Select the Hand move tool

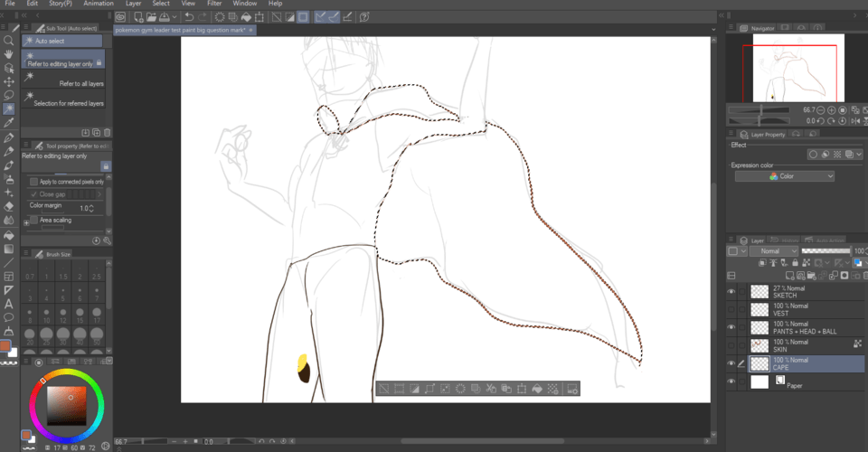tap(9, 55)
